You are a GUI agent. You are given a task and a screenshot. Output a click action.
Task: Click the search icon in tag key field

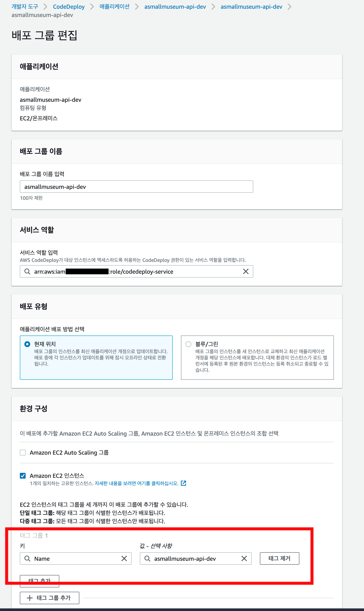(27, 558)
